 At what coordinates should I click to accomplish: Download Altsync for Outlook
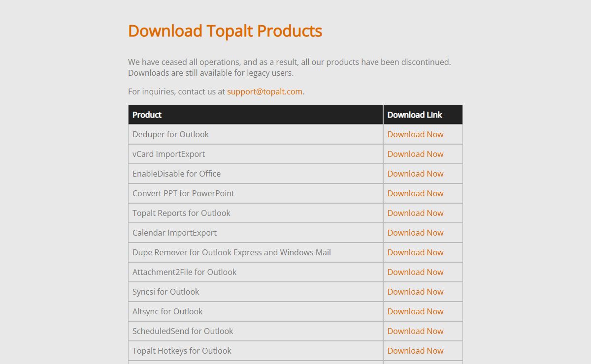coord(415,311)
